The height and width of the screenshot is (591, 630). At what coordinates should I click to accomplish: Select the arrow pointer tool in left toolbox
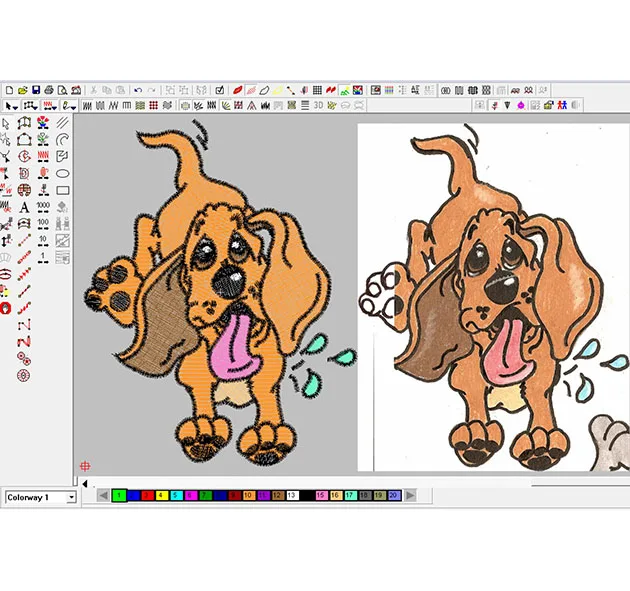(x=7, y=123)
